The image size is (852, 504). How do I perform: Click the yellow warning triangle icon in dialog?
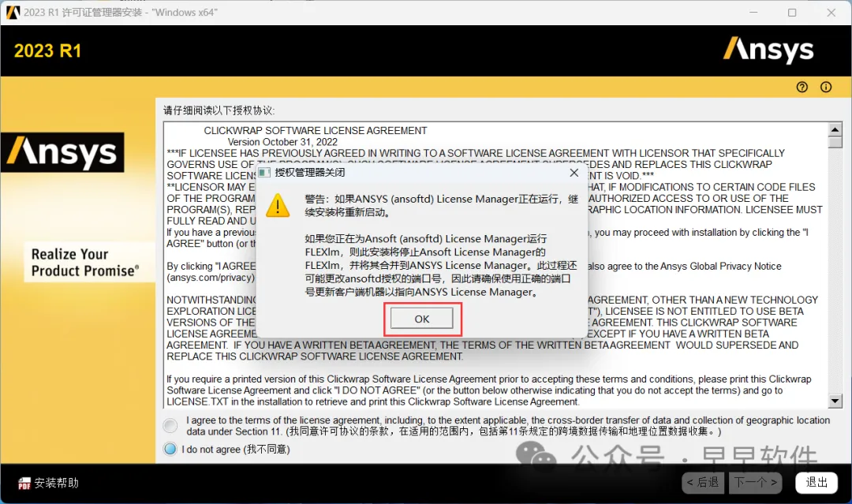coord(278,205)
